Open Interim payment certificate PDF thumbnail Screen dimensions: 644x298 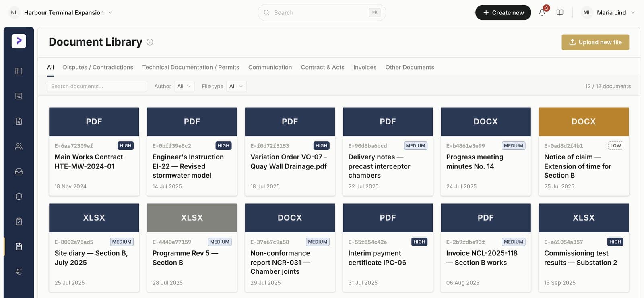point(388,218)
